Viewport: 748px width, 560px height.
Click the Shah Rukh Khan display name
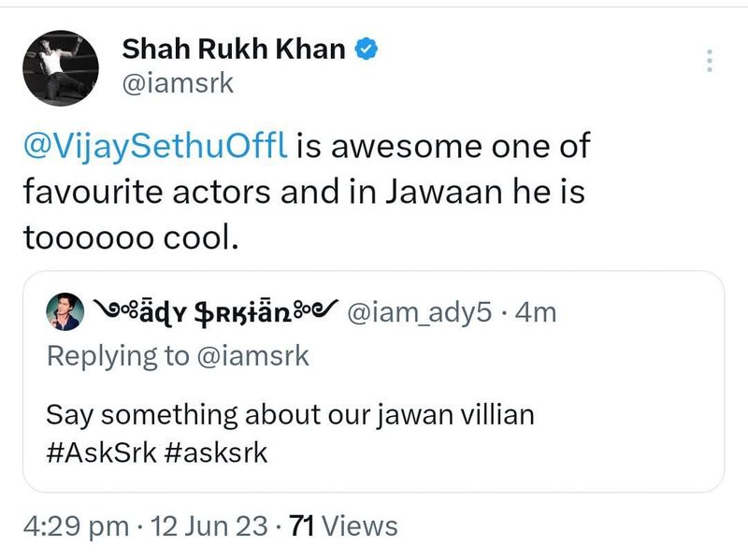234,49
